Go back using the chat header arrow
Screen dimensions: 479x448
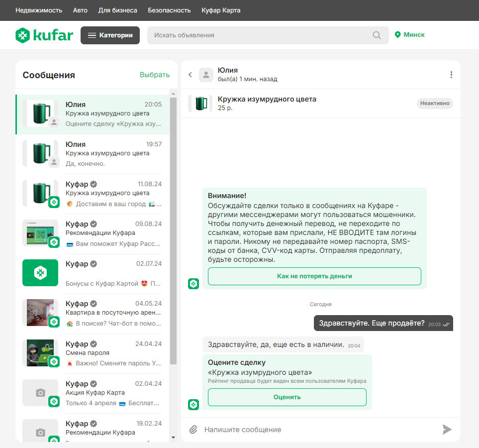pos(190,75)
